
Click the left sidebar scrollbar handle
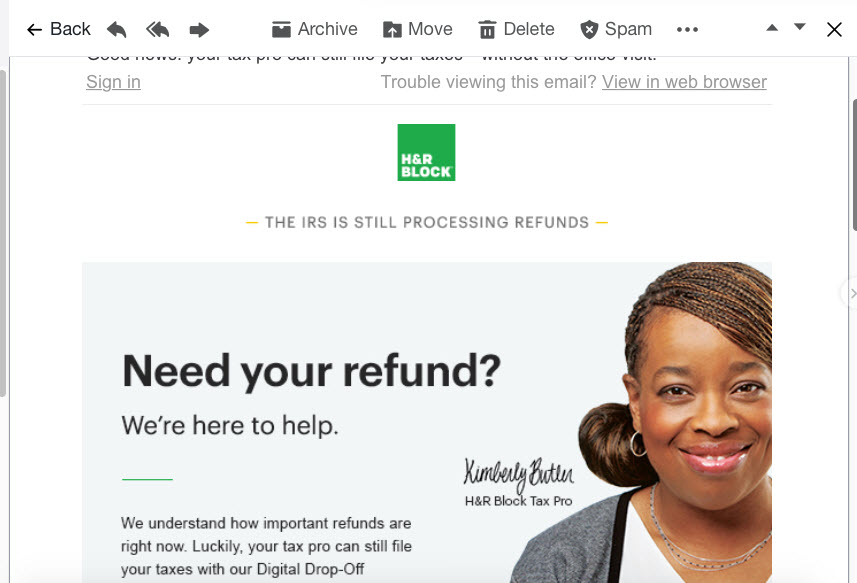coord(3,233)
